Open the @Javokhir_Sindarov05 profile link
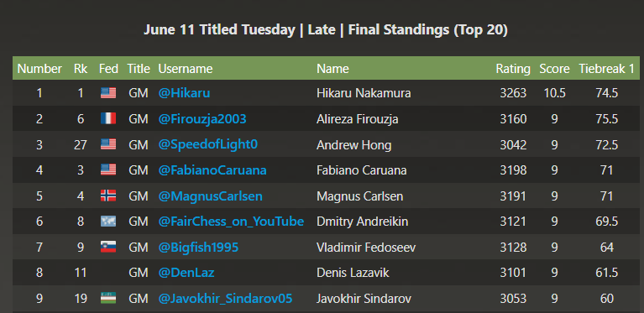This screenshot has width=644, height=313. 226,298
